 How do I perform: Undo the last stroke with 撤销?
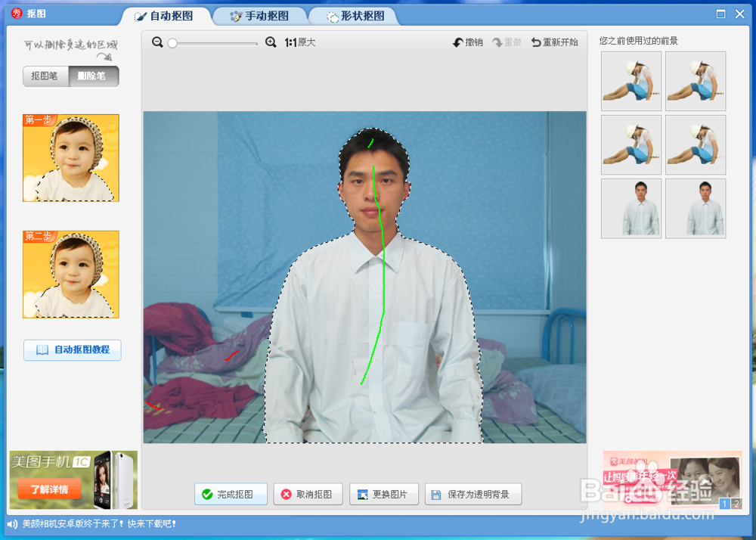tap(468, 42)
